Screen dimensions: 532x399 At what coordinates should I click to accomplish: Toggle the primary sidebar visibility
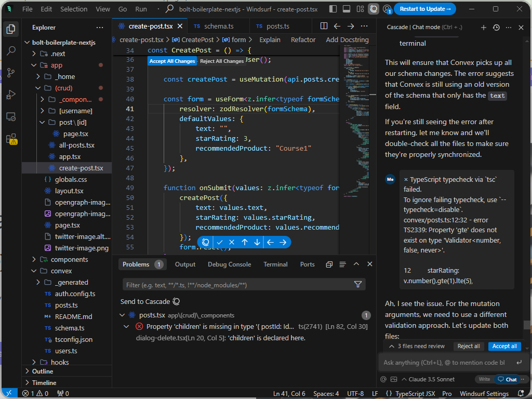tap(332, 9)
